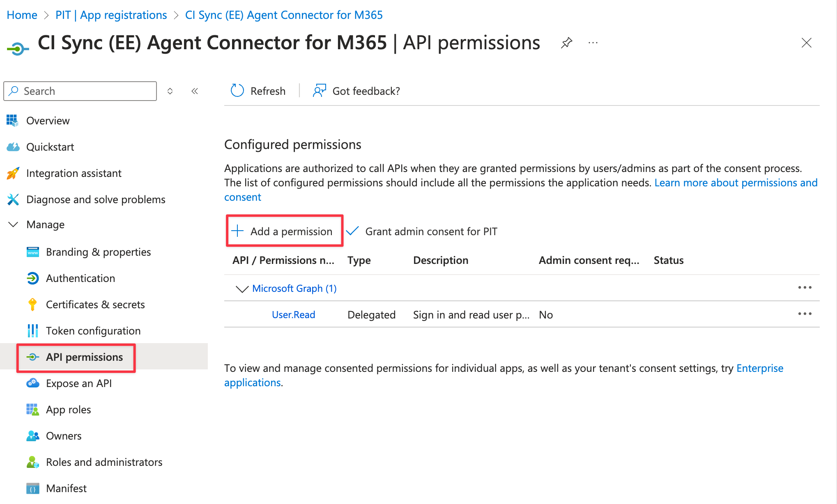The image size is (837, 504).
Task: Click the Integration assistant rocket icon
Action: pos(13,173)
